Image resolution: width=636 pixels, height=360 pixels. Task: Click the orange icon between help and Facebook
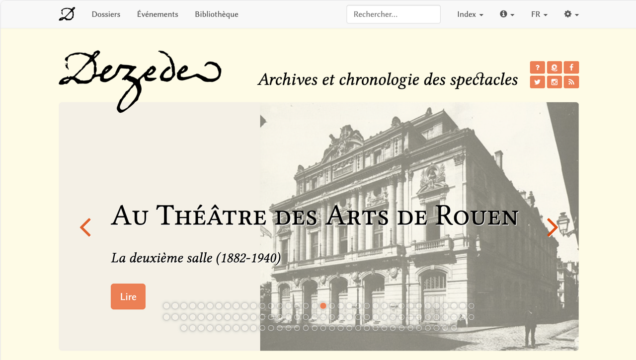coord(554,67)
